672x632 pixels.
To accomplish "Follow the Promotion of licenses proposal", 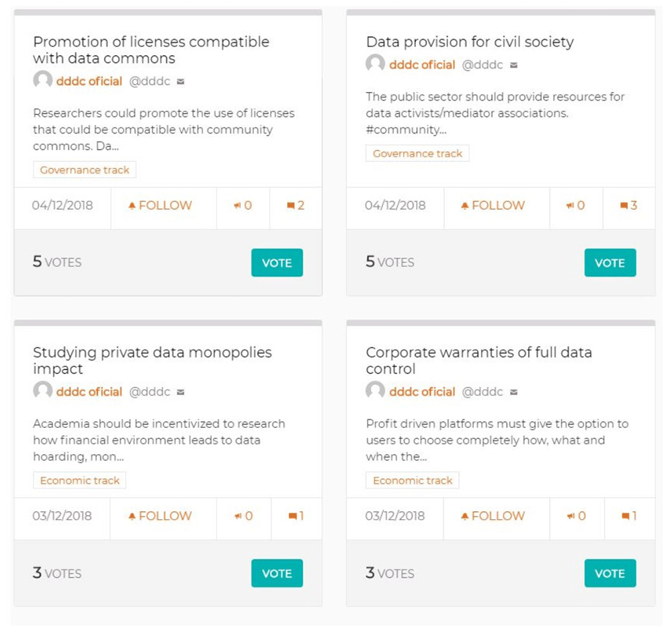I will tap(161, 206).
